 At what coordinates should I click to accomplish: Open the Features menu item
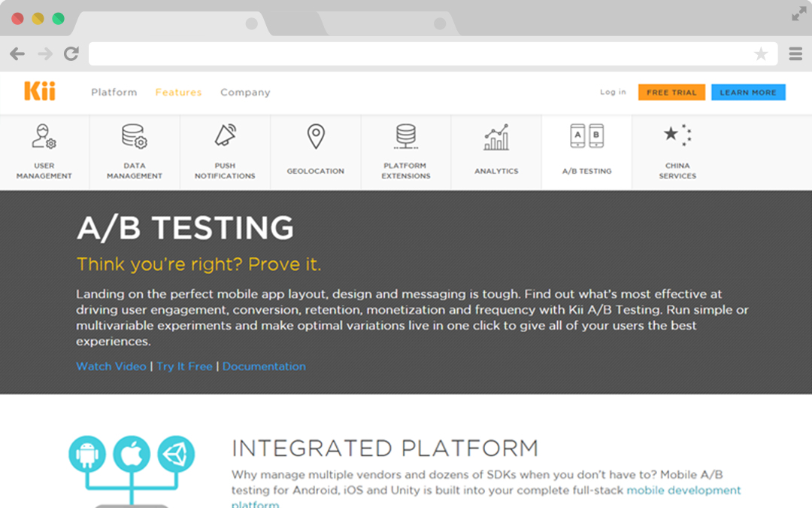[178, 93]
